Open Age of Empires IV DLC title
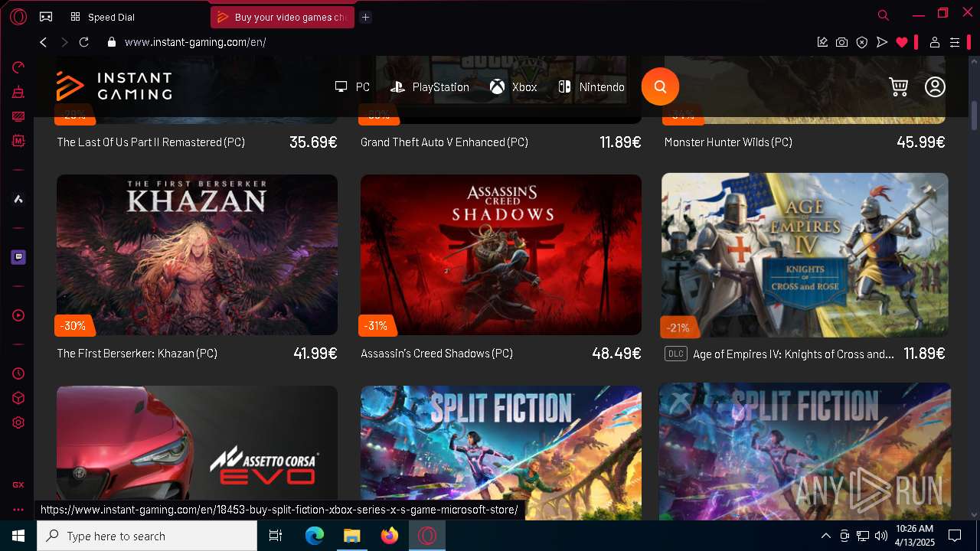The width and height of the screenshot is (980, 551). pos(793,354)
